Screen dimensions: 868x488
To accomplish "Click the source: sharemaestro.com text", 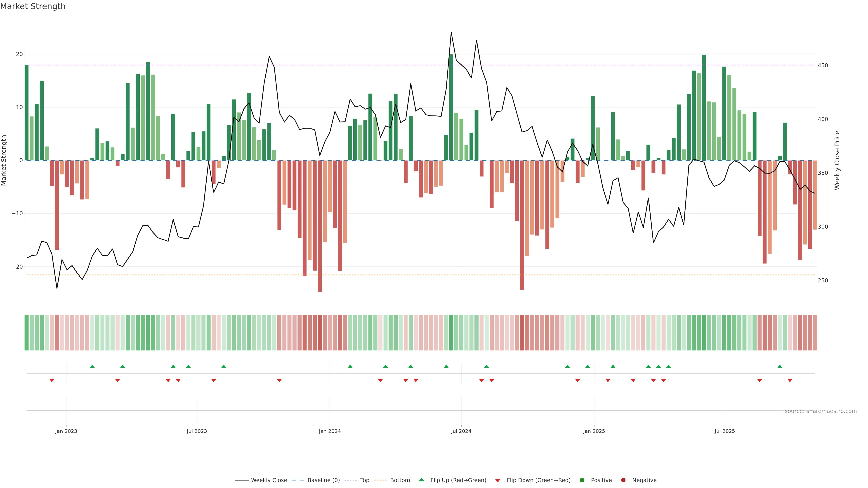I will (x=821, y=411).
